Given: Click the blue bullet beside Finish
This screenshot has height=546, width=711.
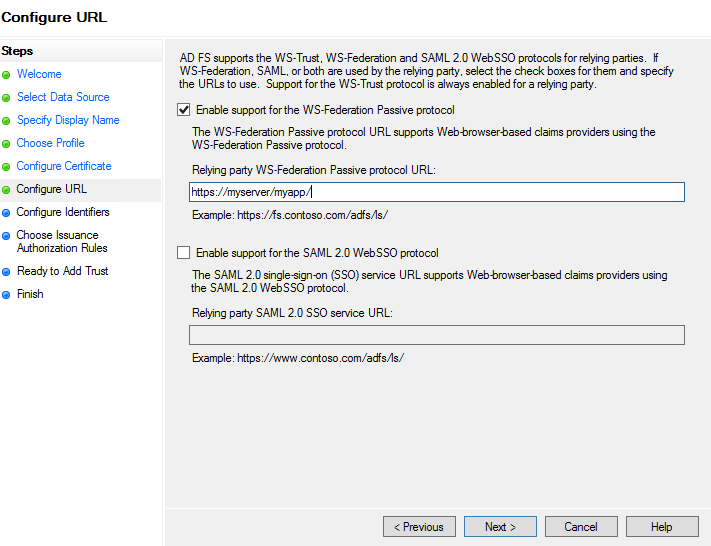Looking at the screenshot, I should 6,295.
